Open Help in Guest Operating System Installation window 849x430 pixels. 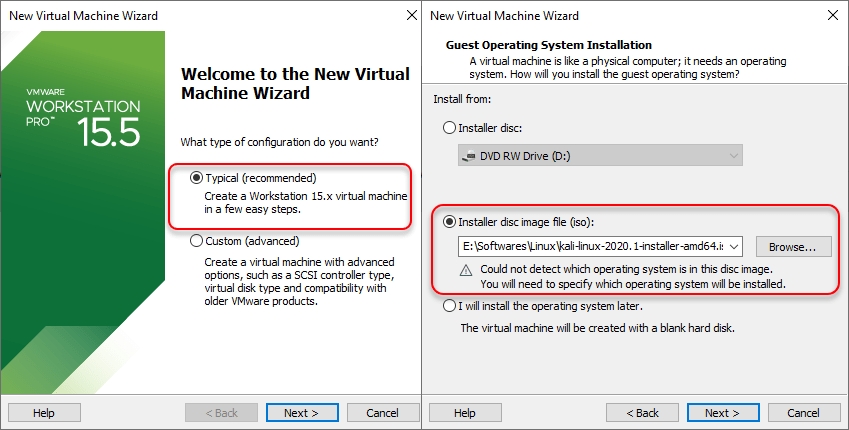tap(465, 413)
